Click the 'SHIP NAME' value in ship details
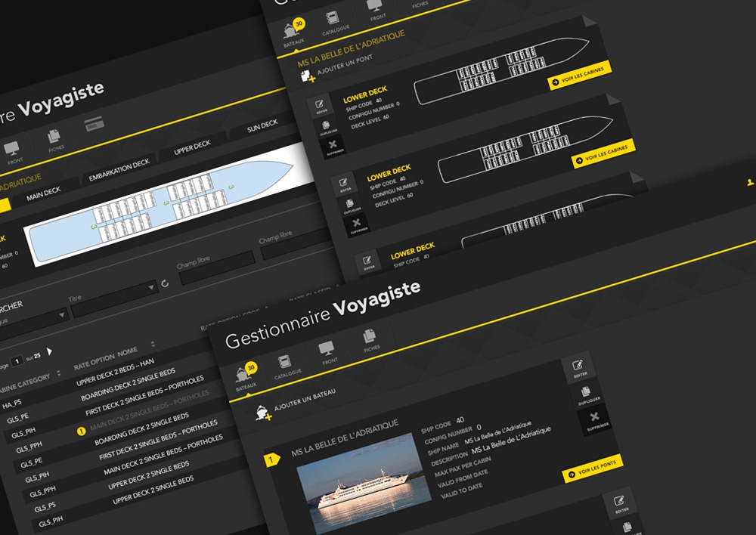756x535 pixels. pos(497,433)
